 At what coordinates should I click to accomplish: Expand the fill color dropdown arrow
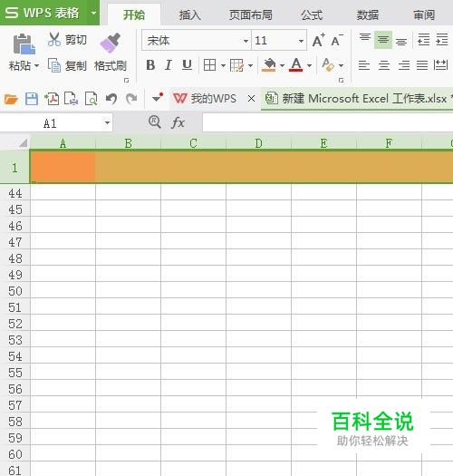[282, 65]
